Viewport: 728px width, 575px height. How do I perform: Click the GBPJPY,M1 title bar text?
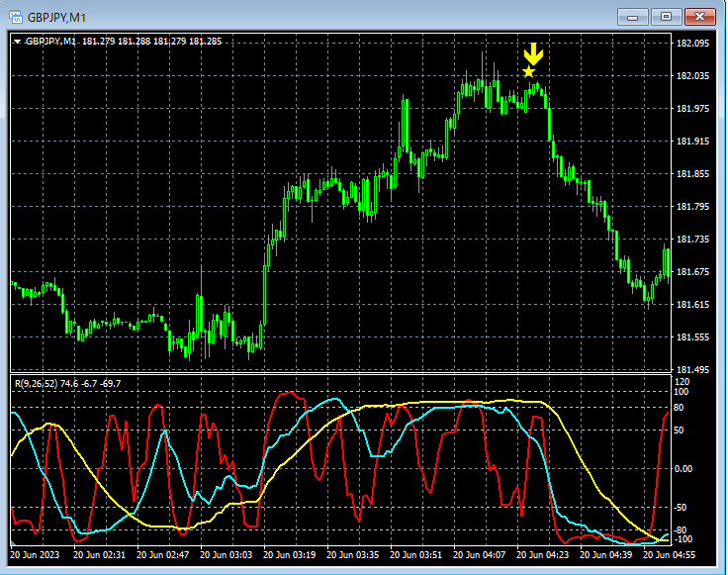coord(56,18)
